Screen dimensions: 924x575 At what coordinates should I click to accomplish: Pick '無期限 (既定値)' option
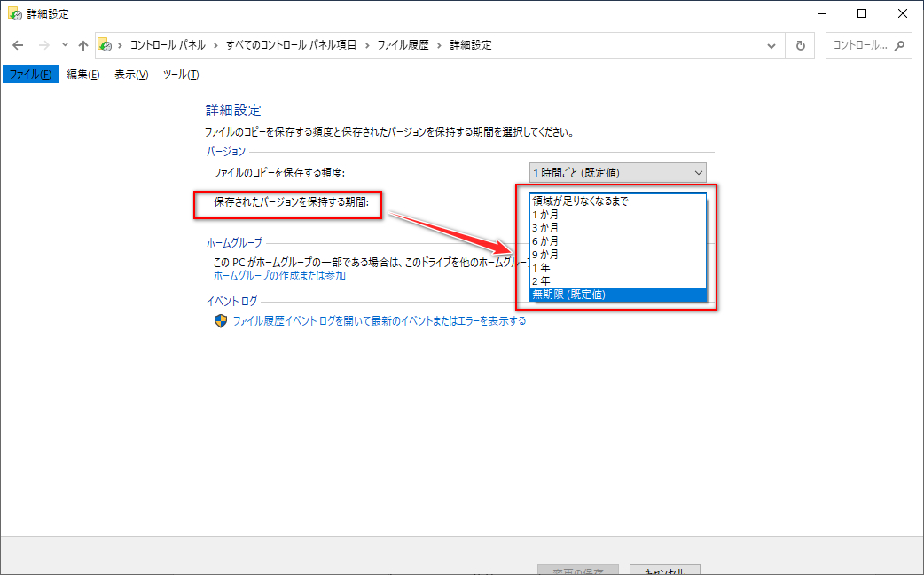click(568, 295)
